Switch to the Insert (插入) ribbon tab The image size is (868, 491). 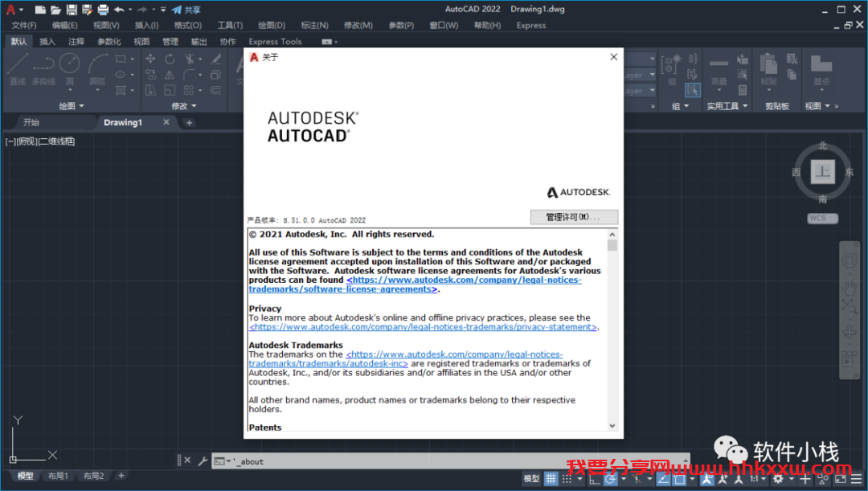click(x=47, y=42)
